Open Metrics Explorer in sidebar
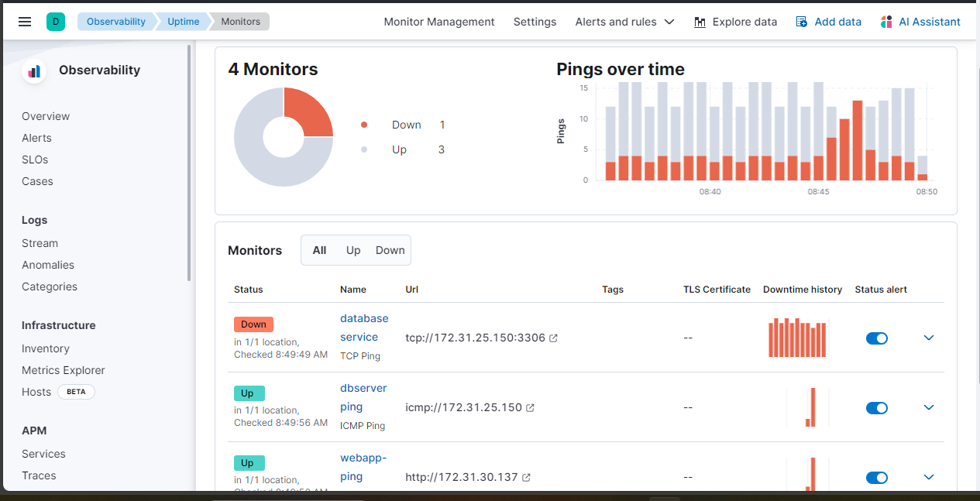The height and width of the screenshot is (501, 980). click(x=64, y=370)
